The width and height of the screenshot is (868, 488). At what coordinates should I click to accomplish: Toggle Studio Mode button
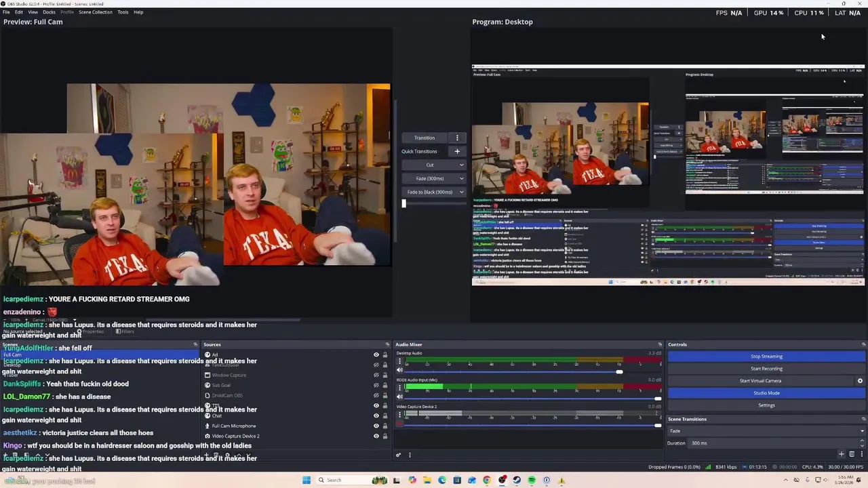766,393
